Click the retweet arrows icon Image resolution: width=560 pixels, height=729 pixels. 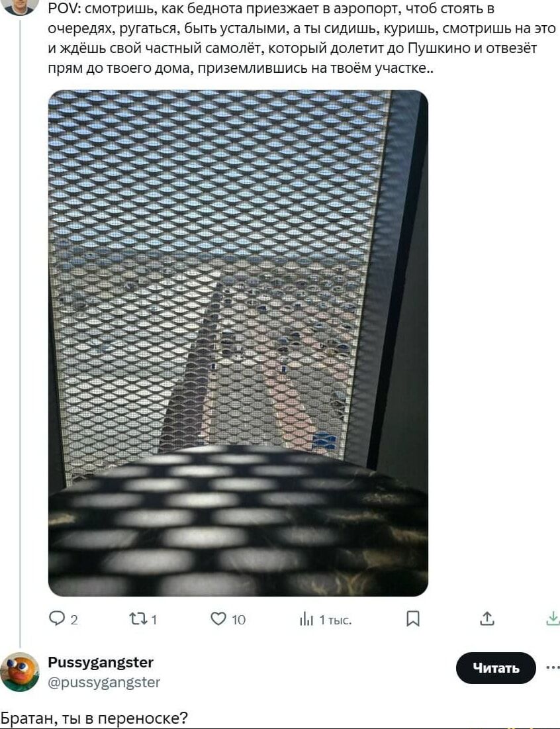138,619
